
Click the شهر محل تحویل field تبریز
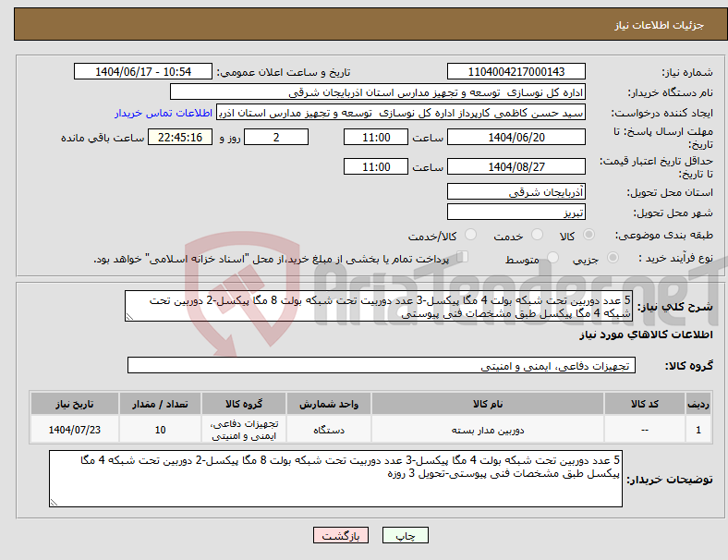click(516, 212)
